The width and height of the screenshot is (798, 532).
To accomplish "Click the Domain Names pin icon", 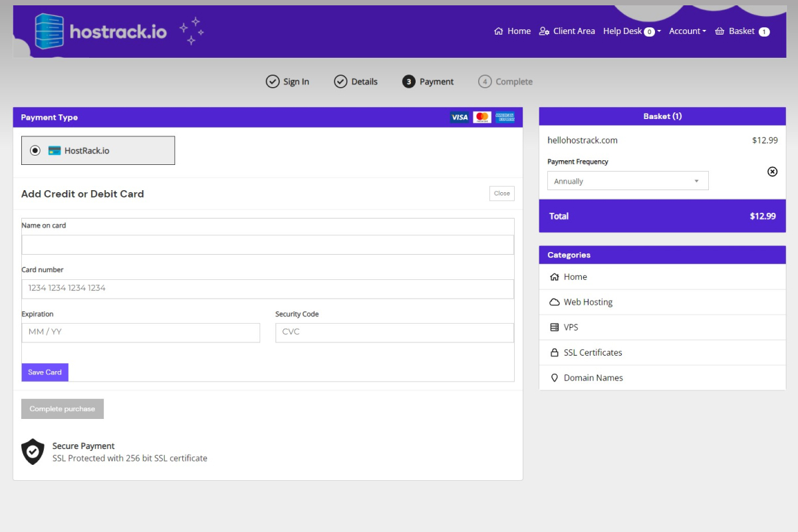I will click(x=555, y=378).
